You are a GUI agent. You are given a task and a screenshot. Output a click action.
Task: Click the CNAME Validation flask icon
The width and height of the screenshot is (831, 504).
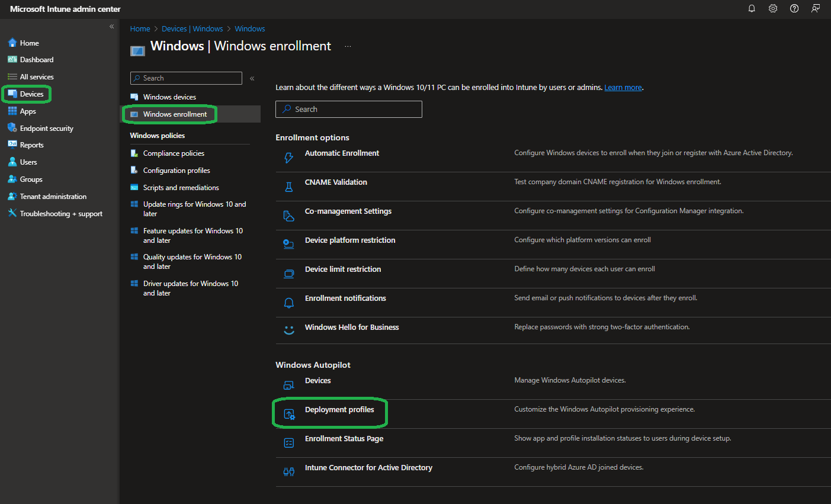pos(288,187)
